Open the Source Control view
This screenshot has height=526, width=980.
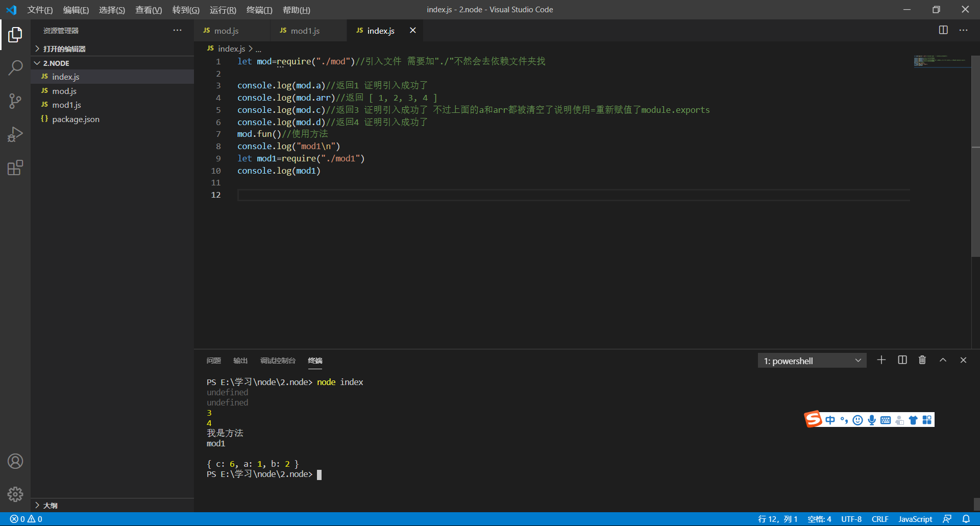pos(15,101)
